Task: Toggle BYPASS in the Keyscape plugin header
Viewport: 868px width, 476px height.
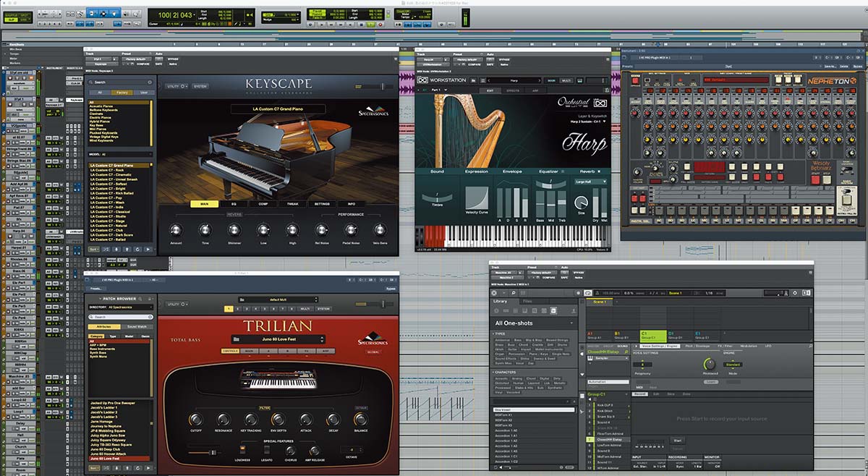Action: coord(173,59)
